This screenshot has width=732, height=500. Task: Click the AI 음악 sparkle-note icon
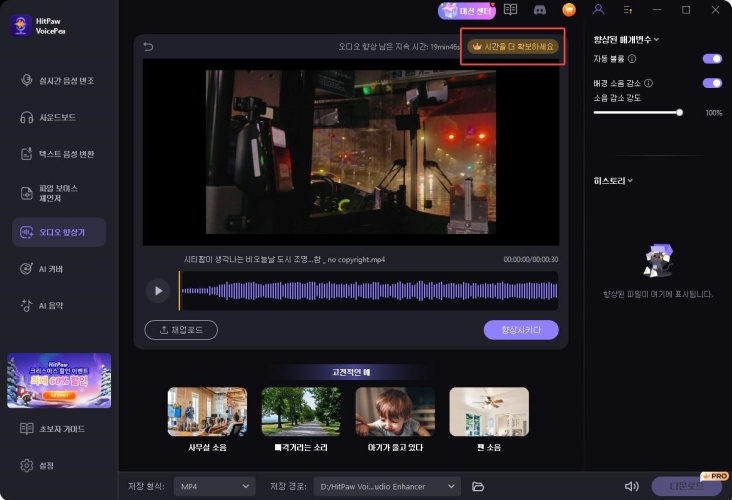(x=26, y=305)
